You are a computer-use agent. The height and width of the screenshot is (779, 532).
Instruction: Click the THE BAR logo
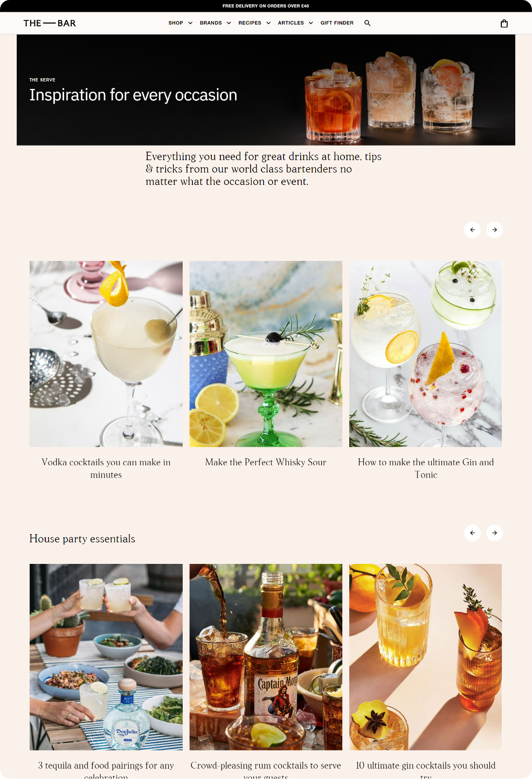click(x=50, y=23)
